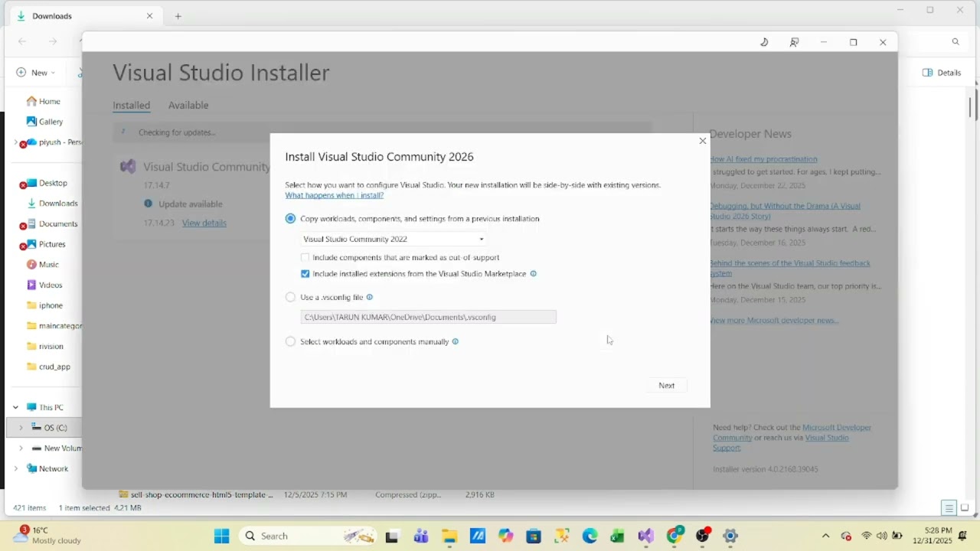Click New button in File Explorer
This screenshot has width=980, height=551.
[x=35, y=73]
